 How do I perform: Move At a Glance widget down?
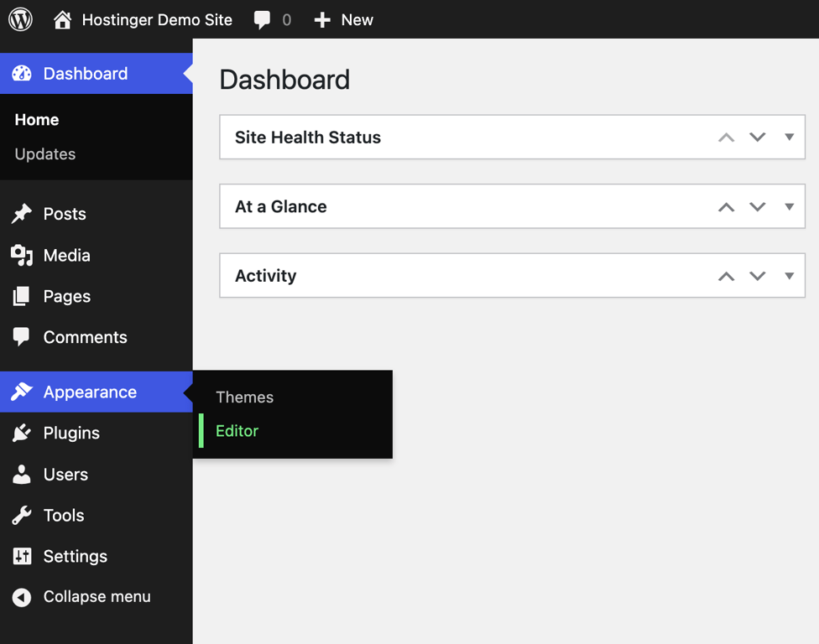[758, 206]
